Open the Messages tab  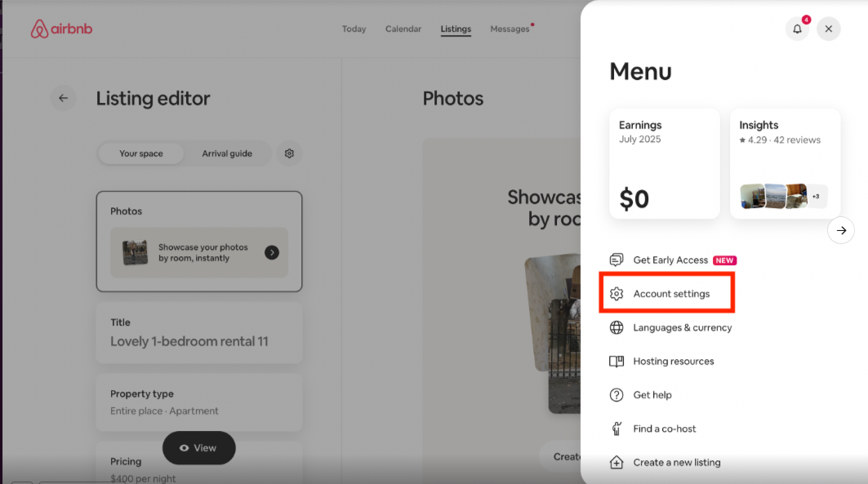pos(510,29)
